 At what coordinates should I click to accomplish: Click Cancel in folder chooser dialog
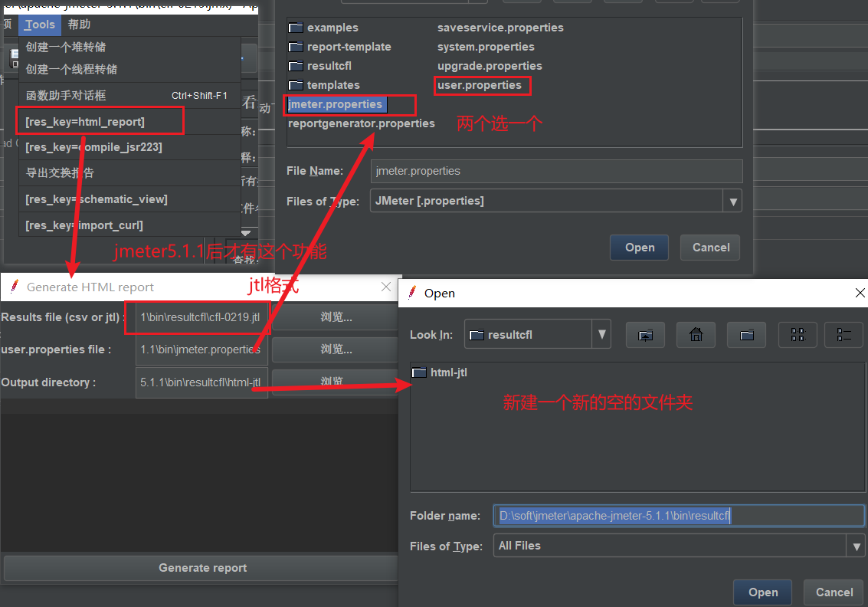coord(834,592)
